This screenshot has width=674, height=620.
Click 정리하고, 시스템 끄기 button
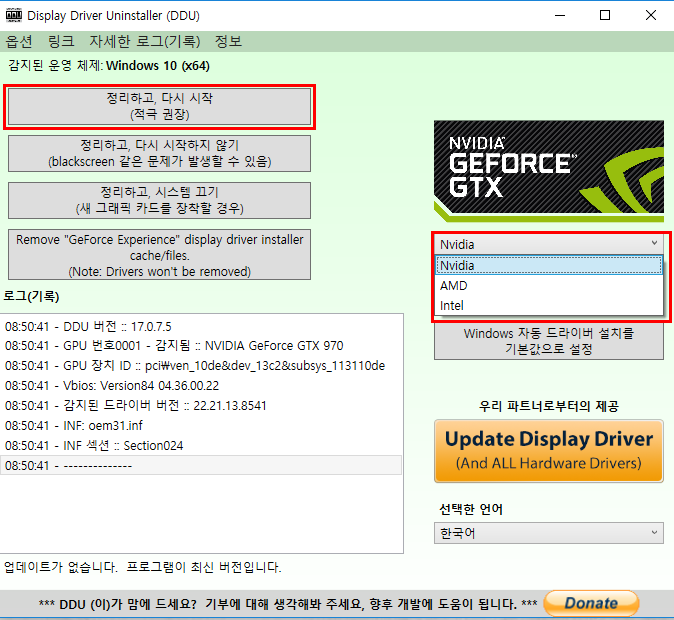pos(159,200)
